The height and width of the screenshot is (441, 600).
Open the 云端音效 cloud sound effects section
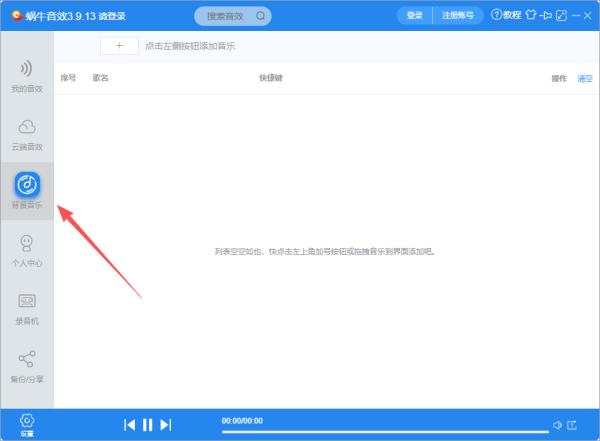tap(27, 134)
